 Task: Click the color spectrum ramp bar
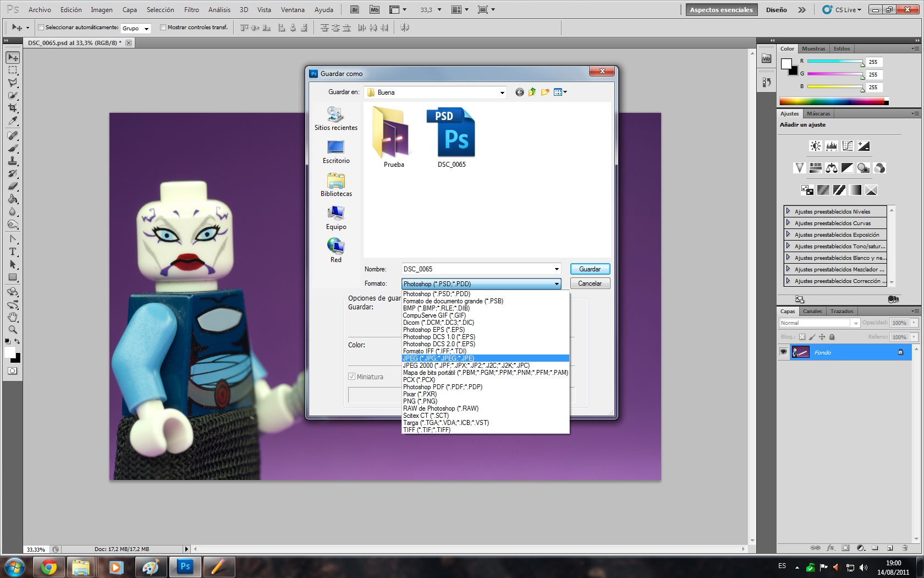pos(833,101)
